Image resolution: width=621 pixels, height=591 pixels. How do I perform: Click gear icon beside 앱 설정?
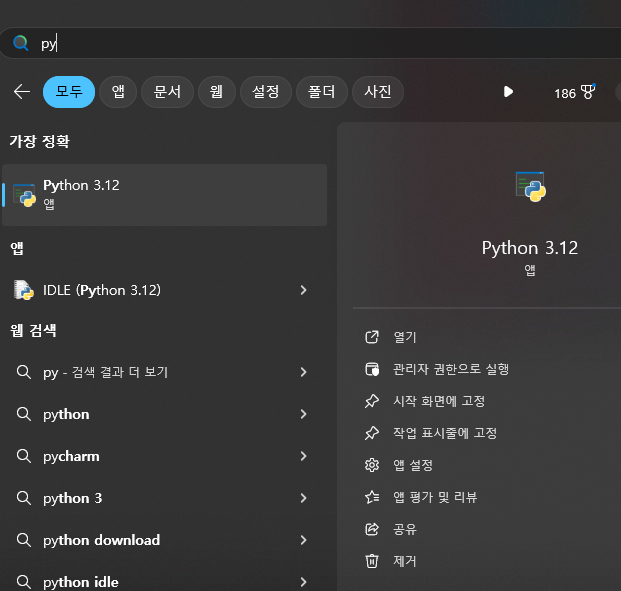pyautogui.click(x=371, y=465)
